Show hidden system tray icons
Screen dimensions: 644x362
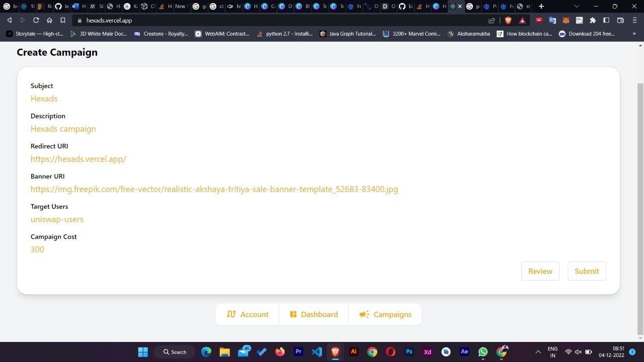point(538,352)
